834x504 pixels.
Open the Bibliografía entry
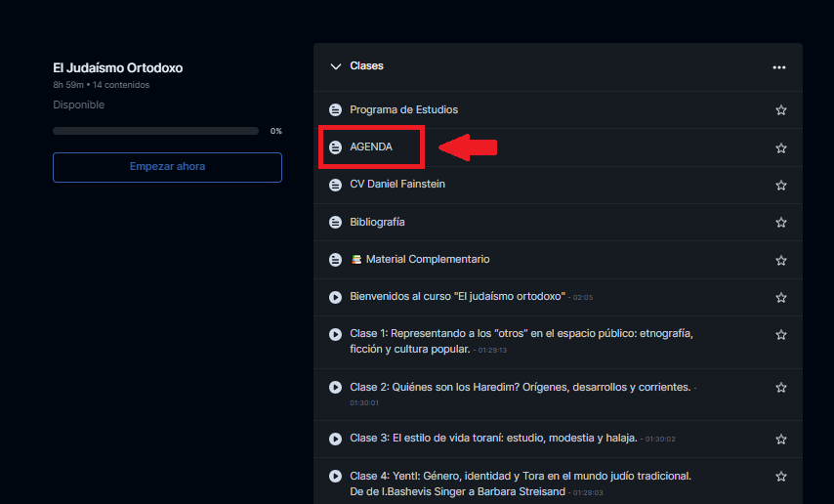[x=377, y=223]
